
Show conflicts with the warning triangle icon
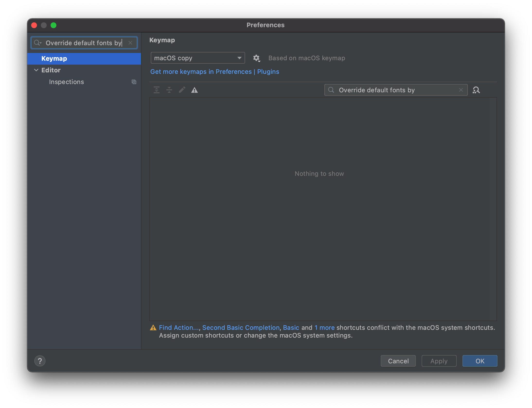[x=195, y=90]
